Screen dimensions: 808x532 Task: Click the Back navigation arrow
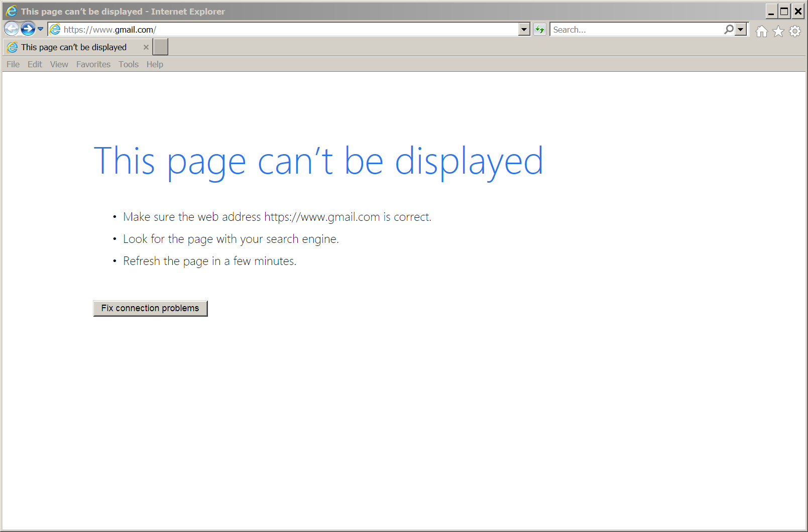click(12, 29)
